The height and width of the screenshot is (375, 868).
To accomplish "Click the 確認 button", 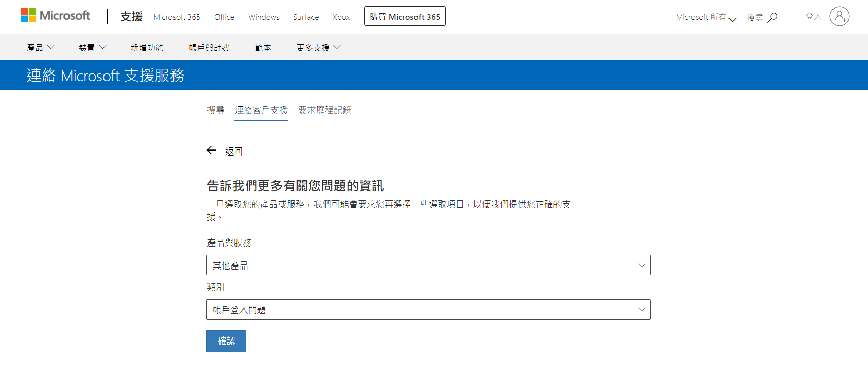I will (226, 341).
